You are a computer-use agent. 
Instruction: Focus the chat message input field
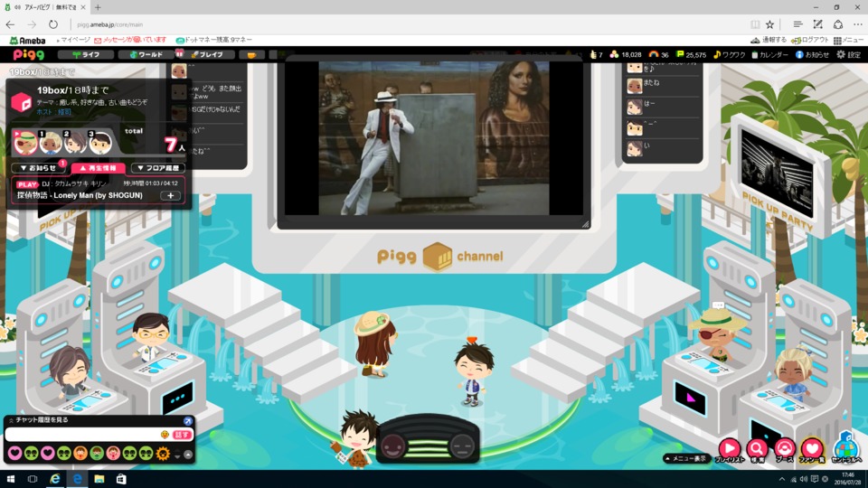point(82,435)
